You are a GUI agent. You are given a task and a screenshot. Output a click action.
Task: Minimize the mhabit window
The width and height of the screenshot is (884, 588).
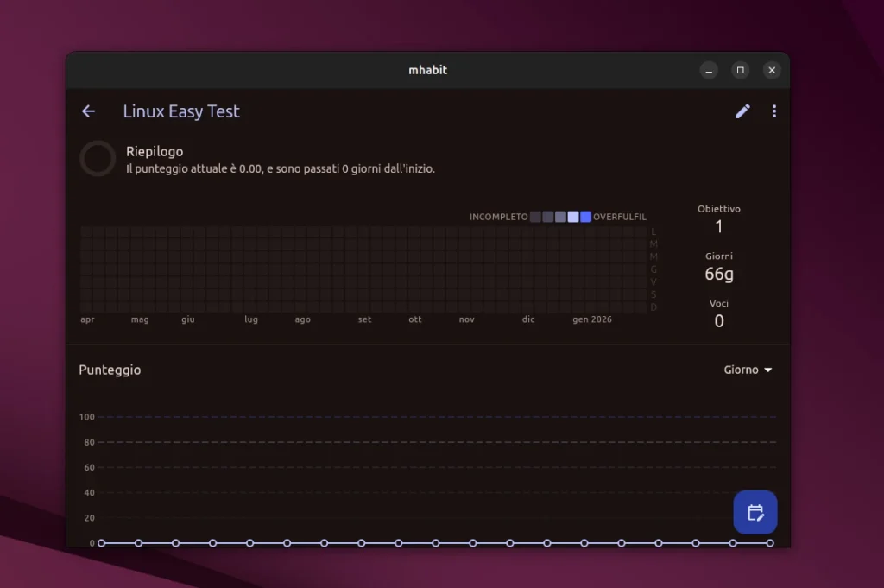pos(709,70)
